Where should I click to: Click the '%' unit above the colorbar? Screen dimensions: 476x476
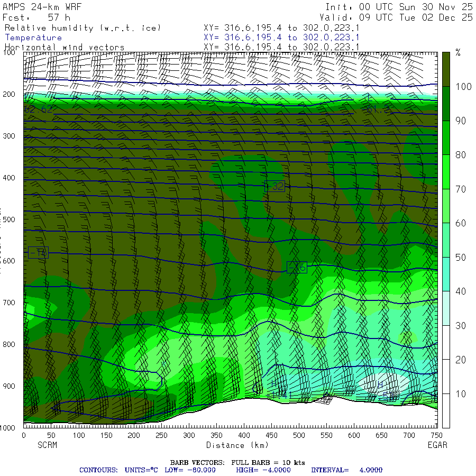pos(458,52)
